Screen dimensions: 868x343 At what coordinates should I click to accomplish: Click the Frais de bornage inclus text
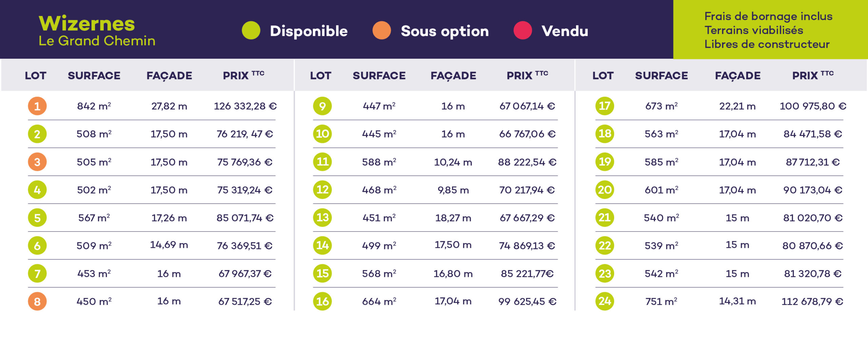click(x=768, y=16)
